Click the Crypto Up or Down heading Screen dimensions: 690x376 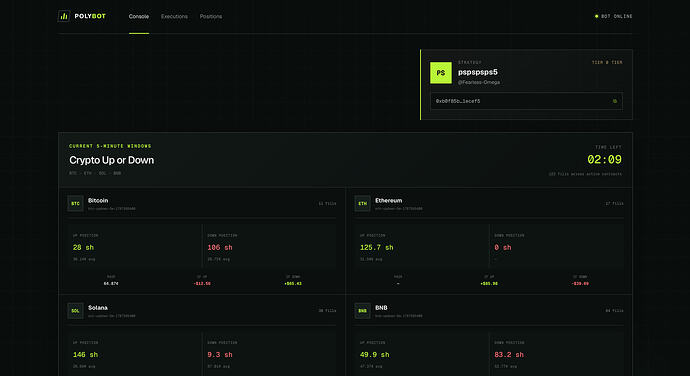click(112, 160)
